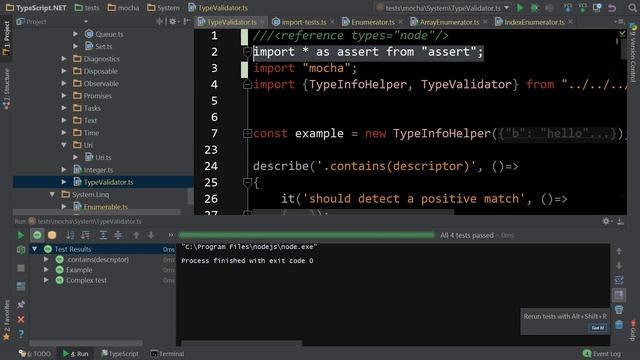Click the VCS commit changes icon
This screenshot has height=360, width=640.
(x=582, y=8)
